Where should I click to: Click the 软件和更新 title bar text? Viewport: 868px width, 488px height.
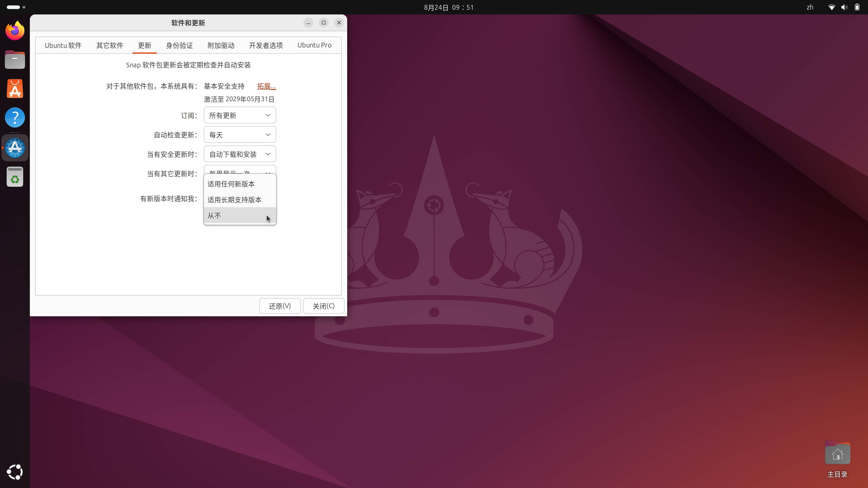click(188, 23)
